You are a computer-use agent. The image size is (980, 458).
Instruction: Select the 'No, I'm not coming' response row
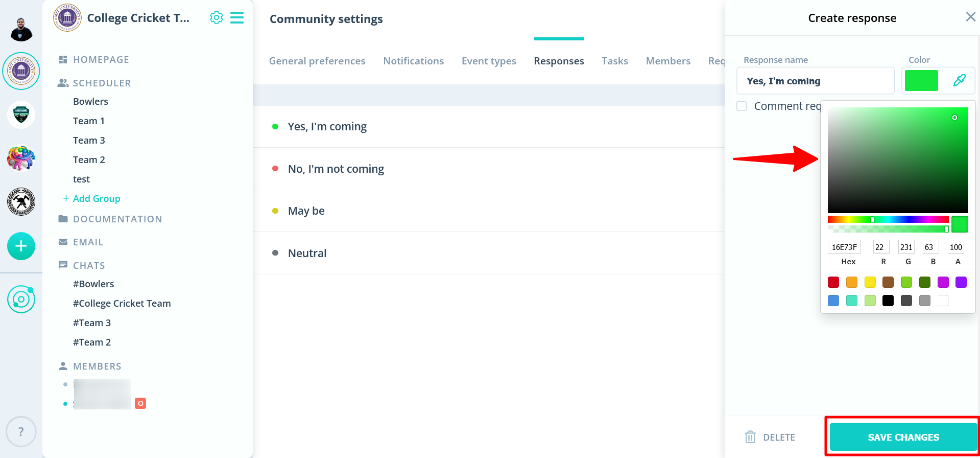point(489,169)
